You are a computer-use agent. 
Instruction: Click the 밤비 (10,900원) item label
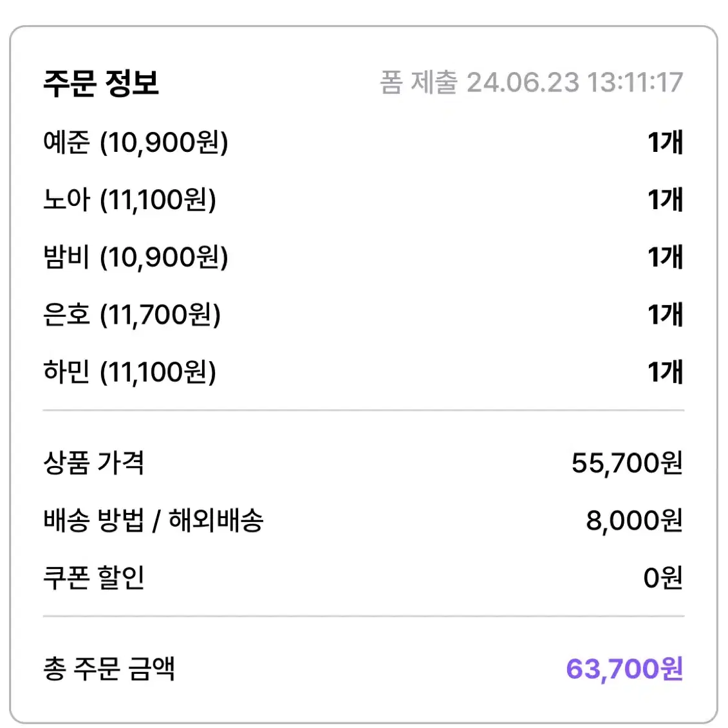(x=136, y=257)
